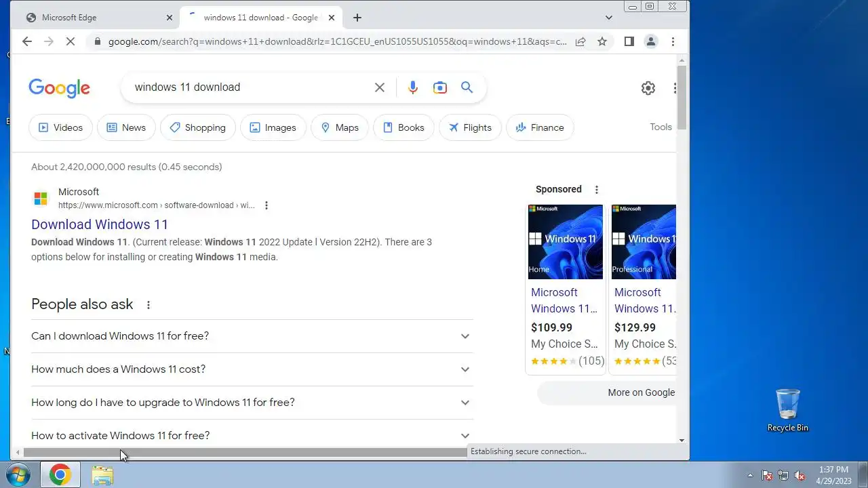Screen dimensions: 868x488
Task: Clear the search box text
Action: [x=380, y=87]
